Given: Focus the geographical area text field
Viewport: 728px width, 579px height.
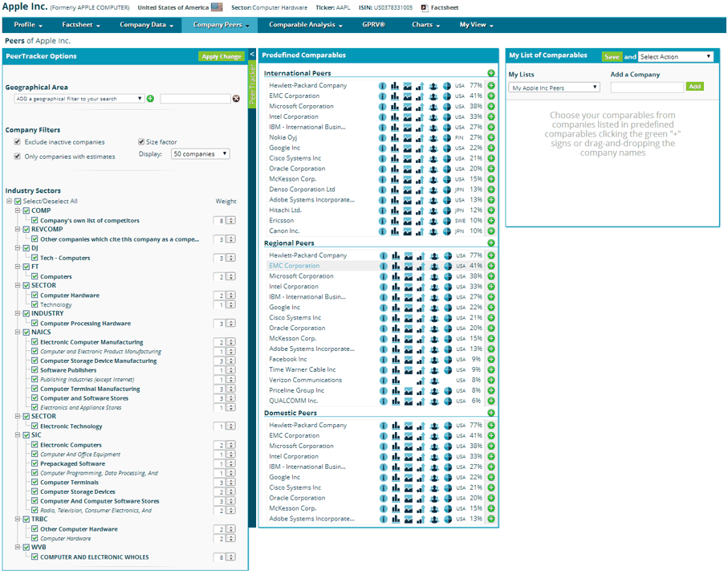Looking at the screenshot, I should click(x=196, y=99).
